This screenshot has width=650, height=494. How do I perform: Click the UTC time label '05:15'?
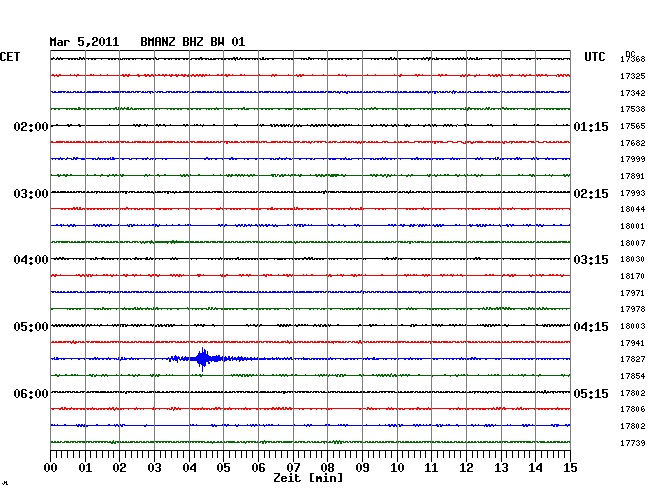click(x=591, y=393)
